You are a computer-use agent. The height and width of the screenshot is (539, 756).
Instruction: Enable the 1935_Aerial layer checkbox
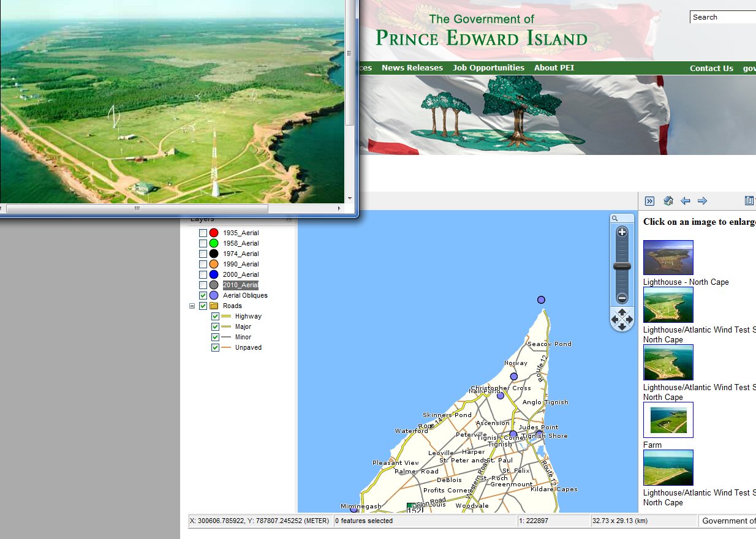click(x=203, y=233)
